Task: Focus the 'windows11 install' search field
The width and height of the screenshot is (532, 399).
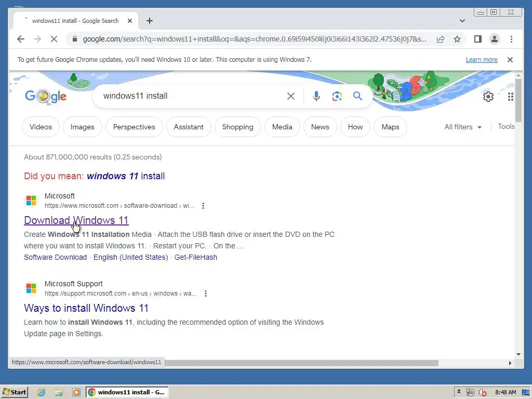Action: [x=193, y=96]
